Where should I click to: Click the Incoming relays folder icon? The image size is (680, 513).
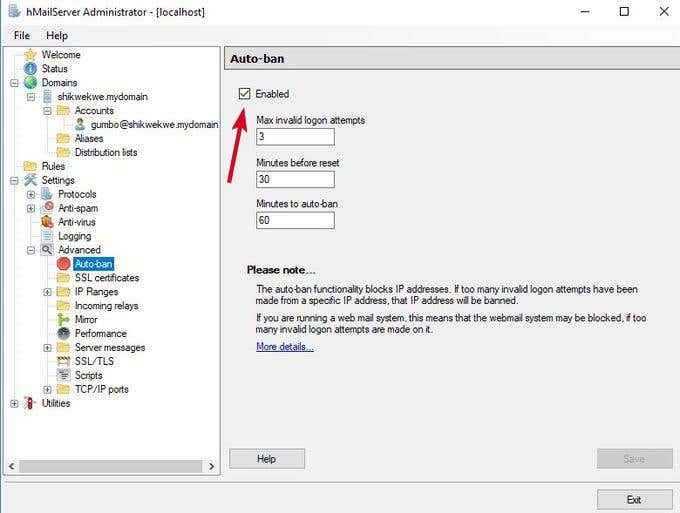coord(63,306)
